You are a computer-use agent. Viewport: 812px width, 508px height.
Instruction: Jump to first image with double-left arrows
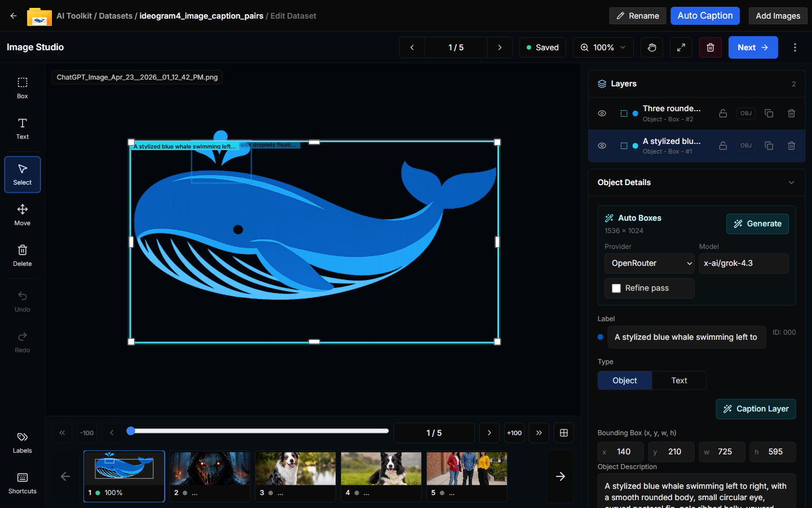coord(62,433)
